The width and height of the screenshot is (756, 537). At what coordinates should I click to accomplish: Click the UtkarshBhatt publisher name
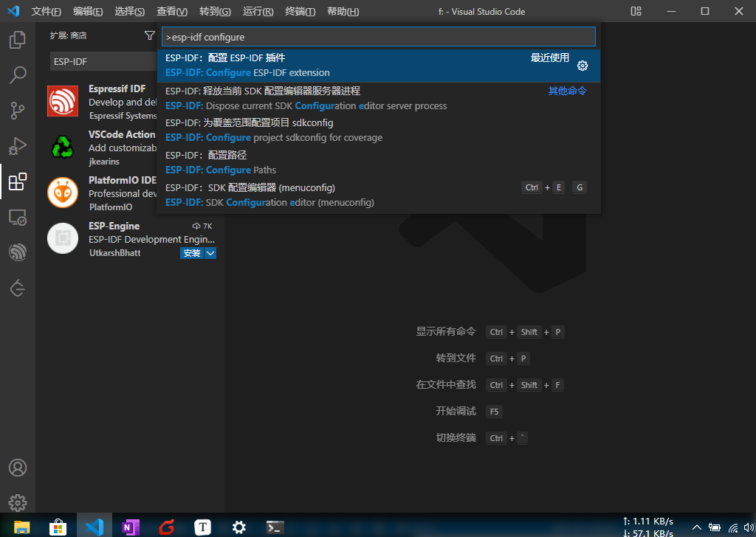coord(114,253)
